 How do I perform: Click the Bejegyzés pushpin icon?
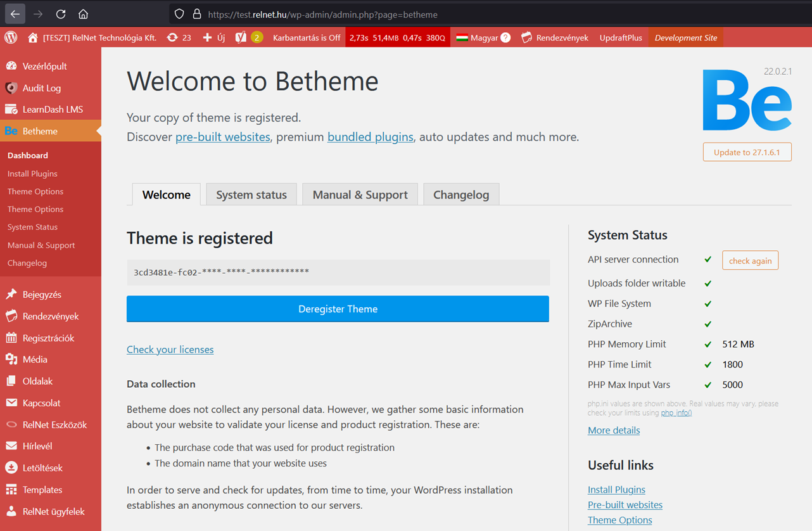click(11, 295)
